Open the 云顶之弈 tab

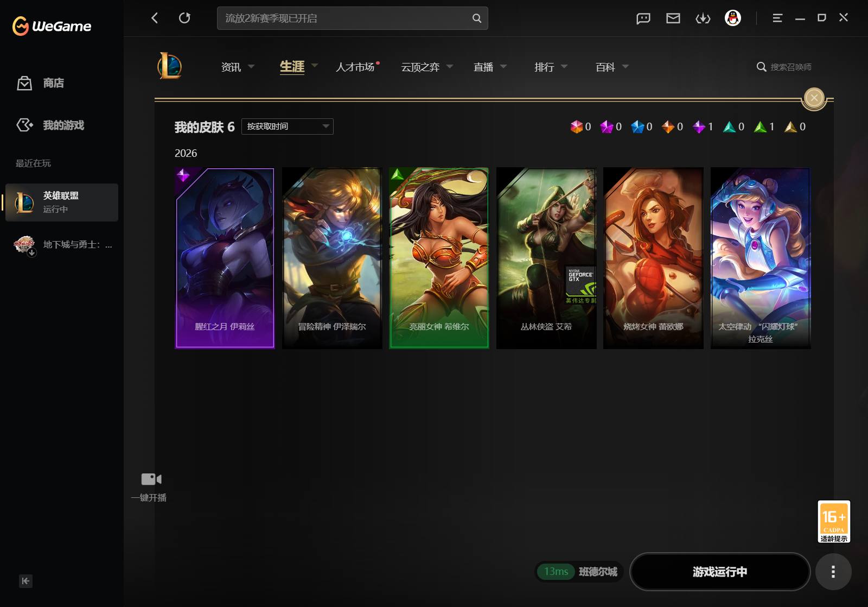pyautogui.click(x=420, y=67)
